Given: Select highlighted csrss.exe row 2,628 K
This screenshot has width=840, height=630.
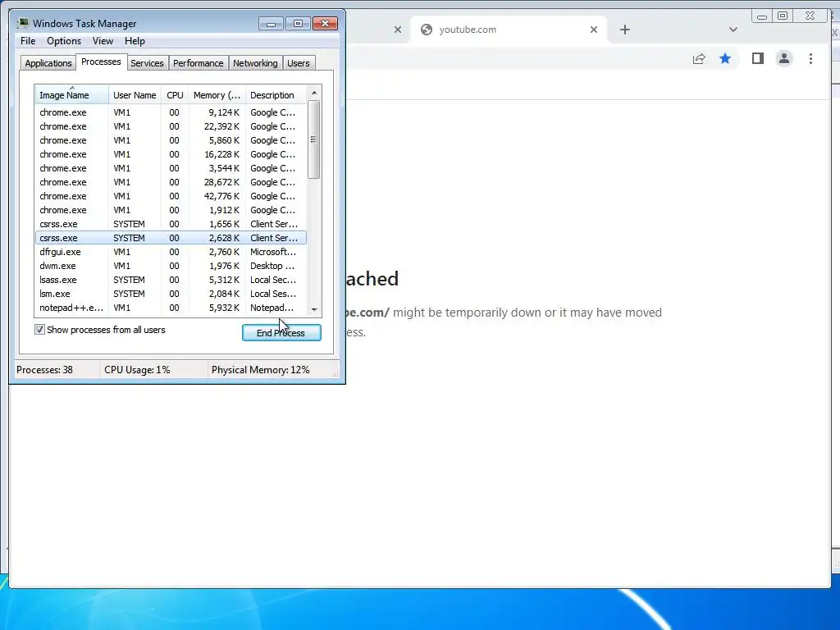Looking at the screenshot, I should click(x=171, y=238).
